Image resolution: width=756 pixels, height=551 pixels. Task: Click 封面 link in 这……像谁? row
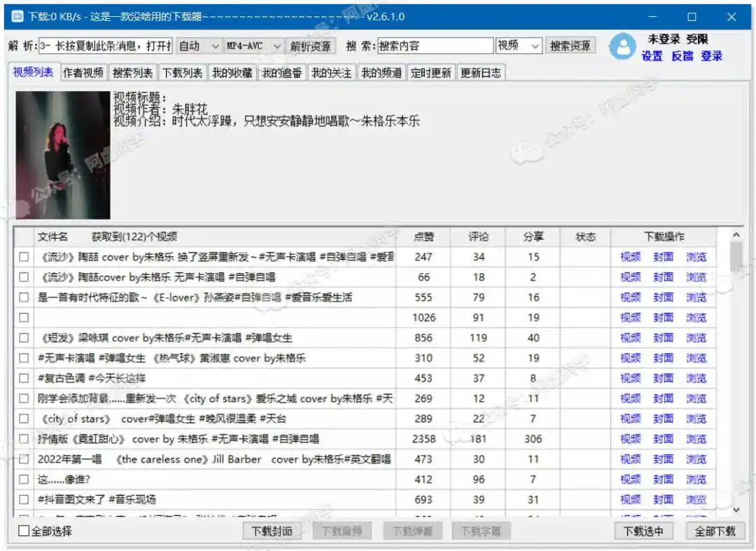pos(663,480)
